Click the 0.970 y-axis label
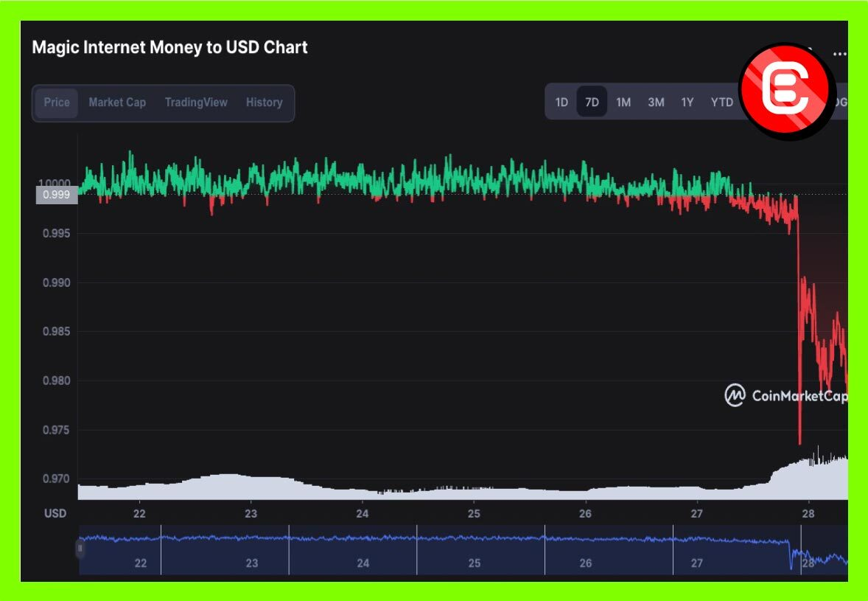 (57, 479)
